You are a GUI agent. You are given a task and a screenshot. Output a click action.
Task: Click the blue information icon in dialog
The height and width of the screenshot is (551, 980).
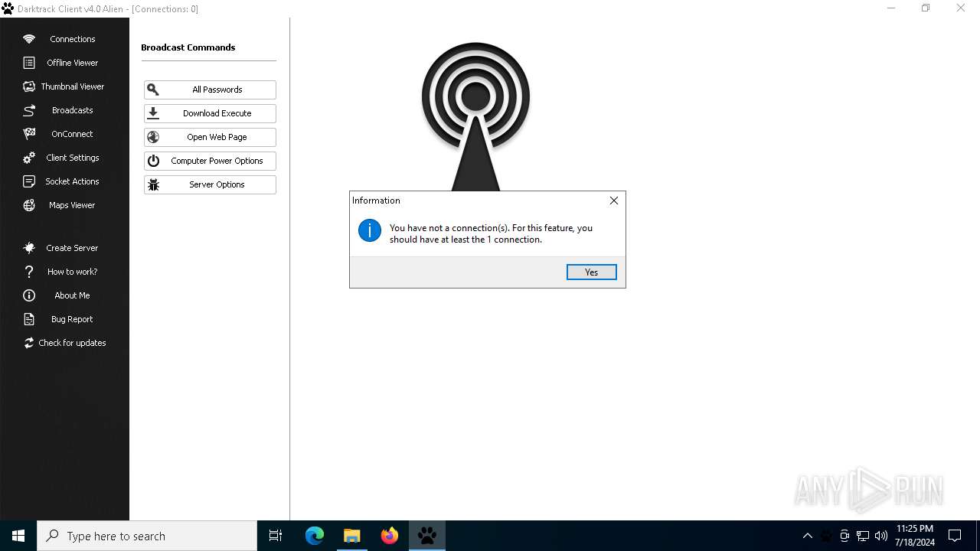coord(370,230)
